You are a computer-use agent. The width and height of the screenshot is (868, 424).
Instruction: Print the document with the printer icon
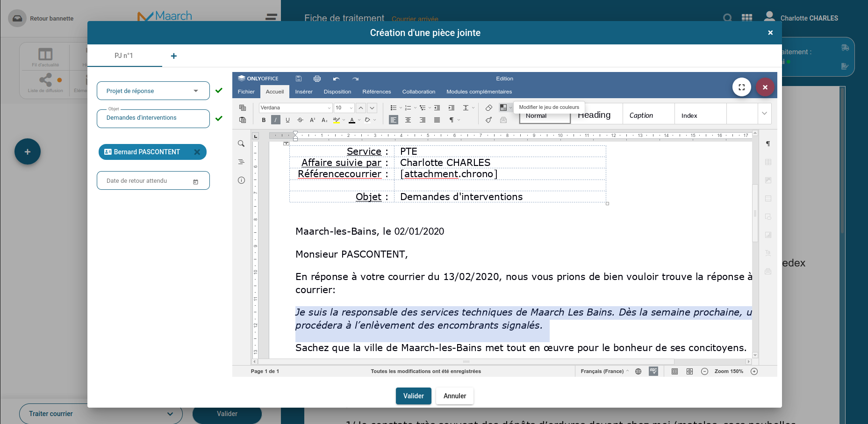[317, 79]
